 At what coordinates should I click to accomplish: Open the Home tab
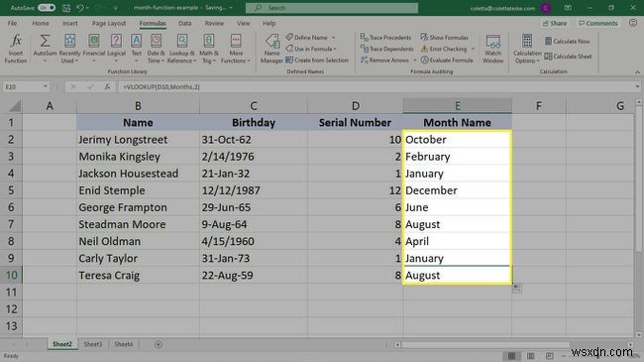coord(41,24)
